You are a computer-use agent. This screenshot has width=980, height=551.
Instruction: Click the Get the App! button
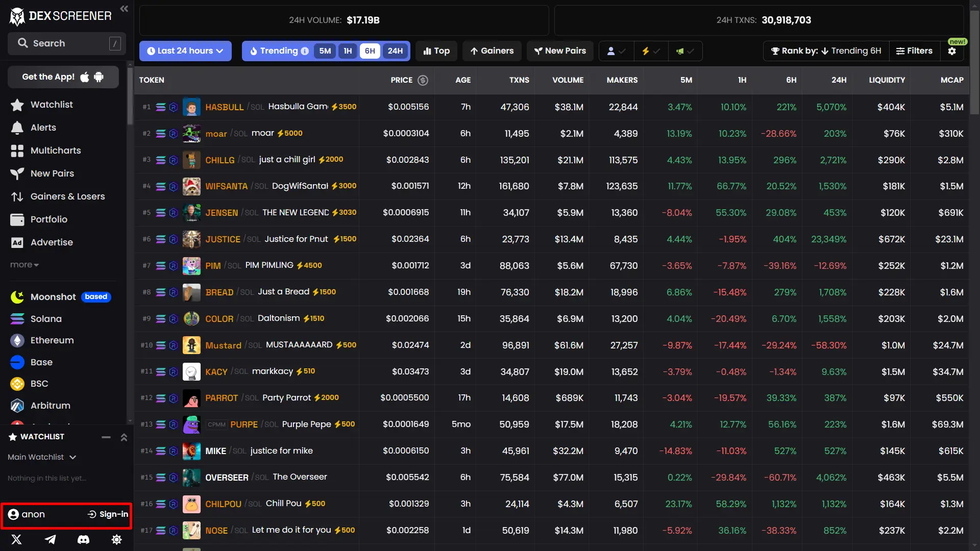63,77
